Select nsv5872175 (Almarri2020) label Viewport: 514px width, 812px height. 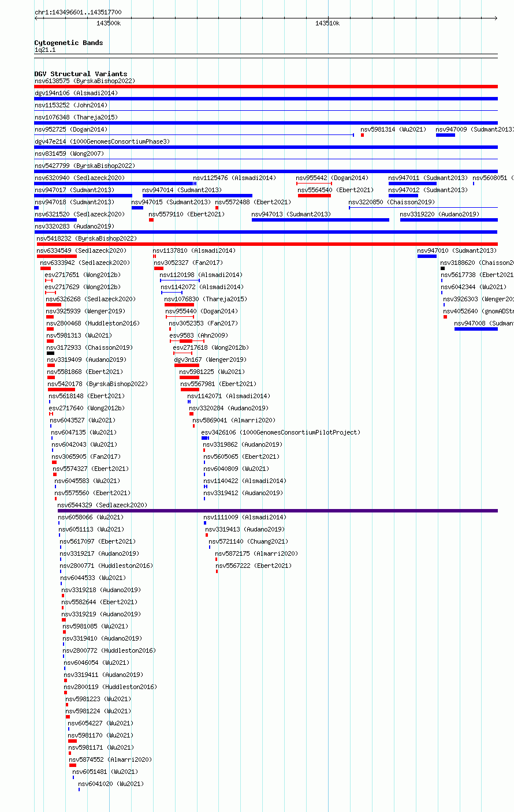[x=257, y=553]
